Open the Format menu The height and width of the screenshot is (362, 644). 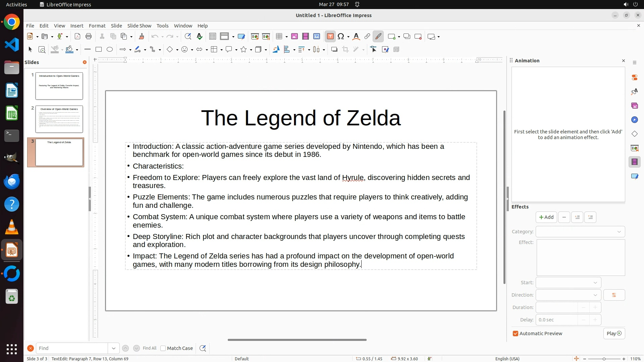pyautogui.click(x=97, y=26)
